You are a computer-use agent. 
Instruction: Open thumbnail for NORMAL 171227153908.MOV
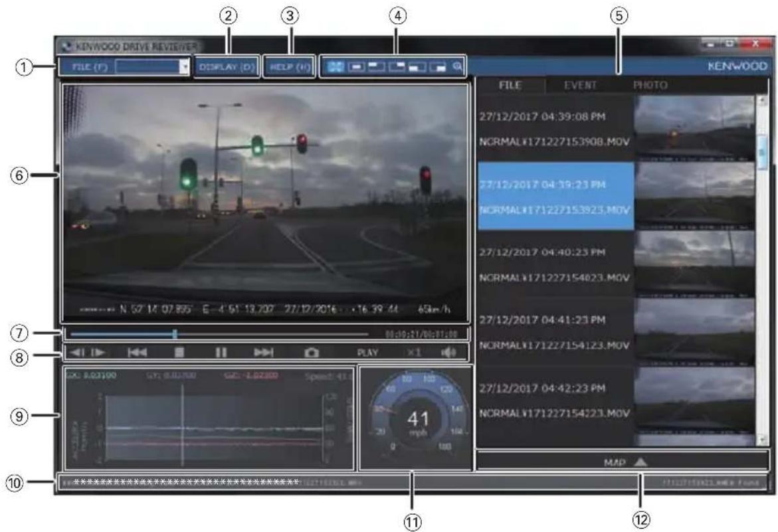695,128
